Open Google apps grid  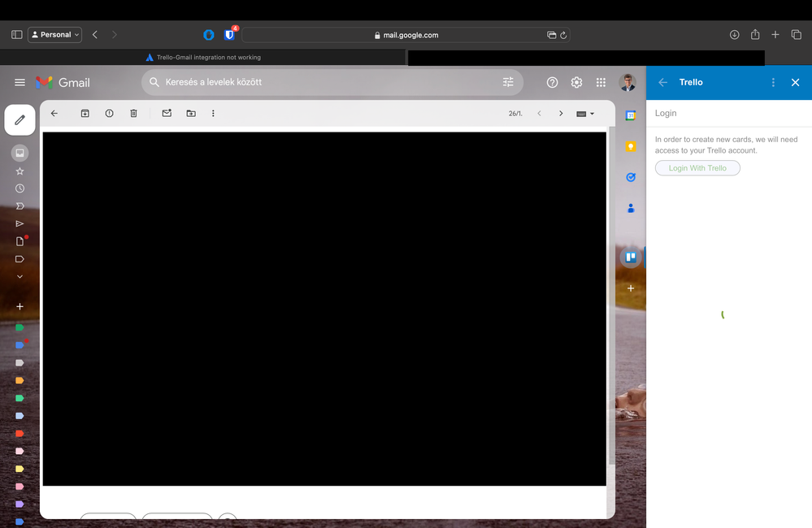(601, 82)
